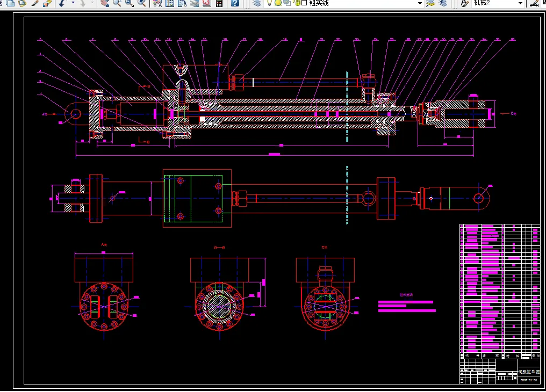546x392 pixels.
Task: Open the Text Style manager icon
Action: point(464,3)
